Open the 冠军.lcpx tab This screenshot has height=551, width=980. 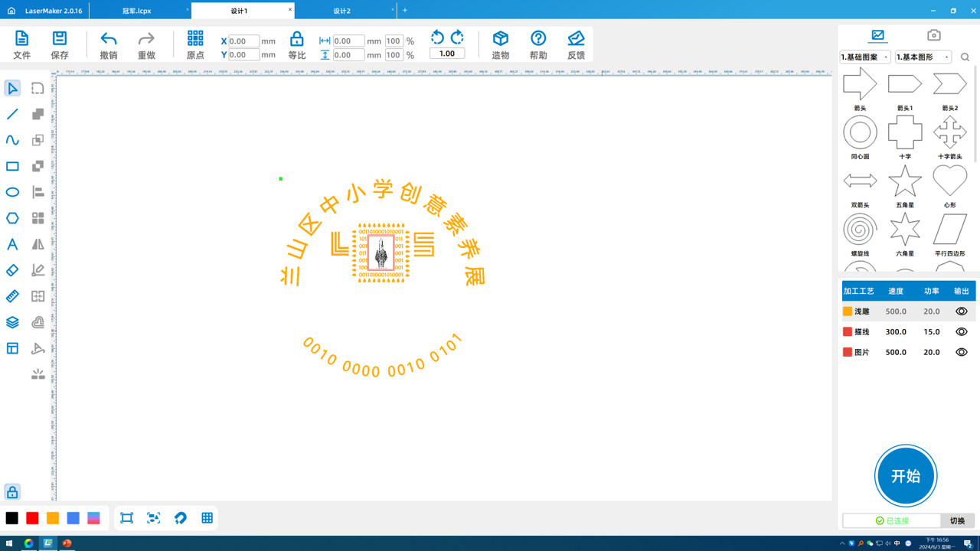[x=138, y=10]
